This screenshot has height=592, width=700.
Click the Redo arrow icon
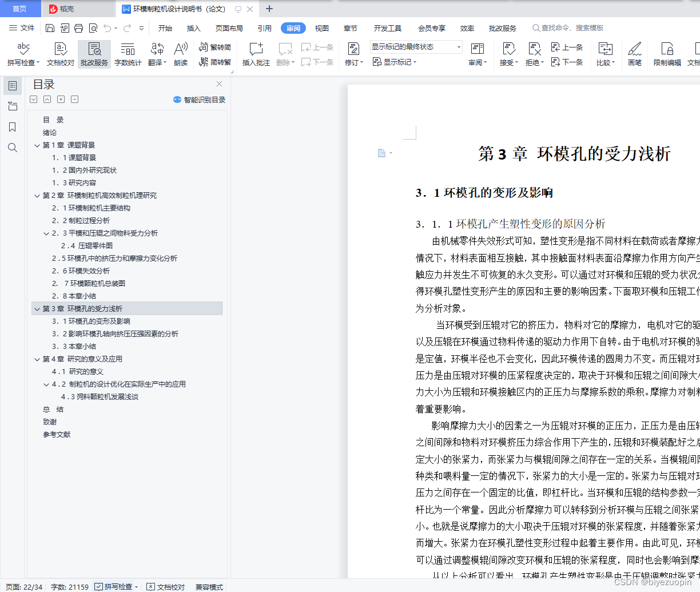127,28
